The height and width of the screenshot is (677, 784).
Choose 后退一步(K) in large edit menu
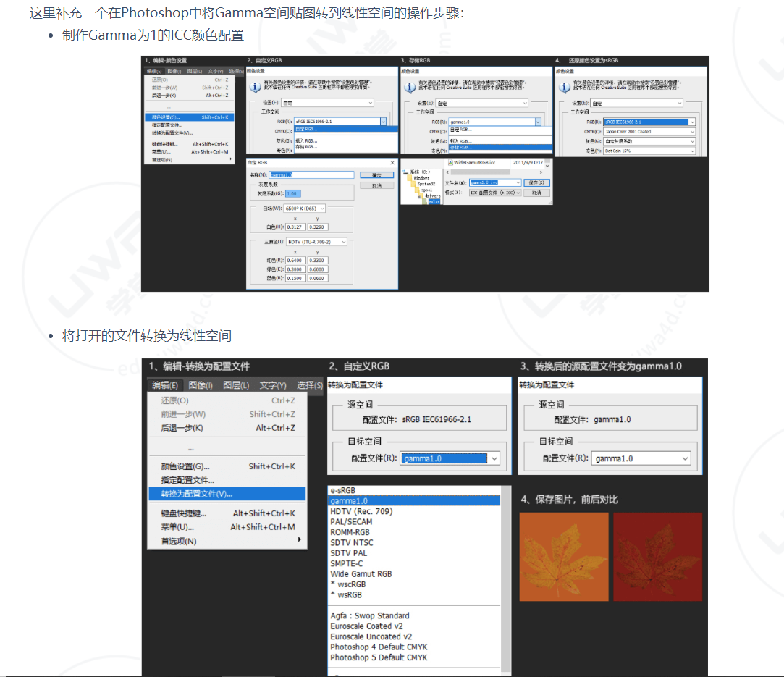click(227, 428)
